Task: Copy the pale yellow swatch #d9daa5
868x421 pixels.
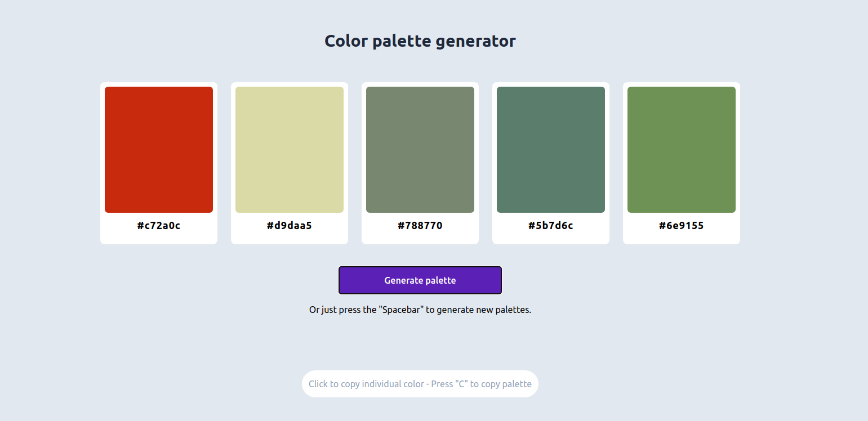Action: 289,149
